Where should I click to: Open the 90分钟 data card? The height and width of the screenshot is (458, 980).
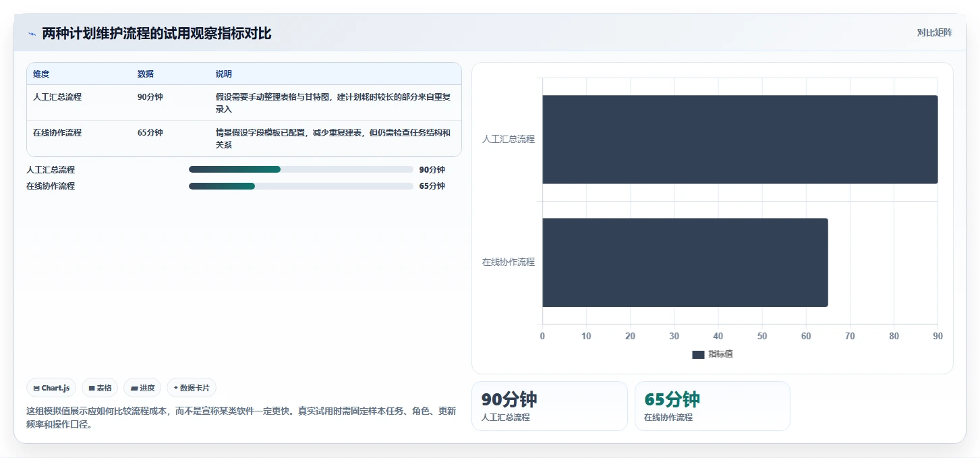tap(550, 406)
